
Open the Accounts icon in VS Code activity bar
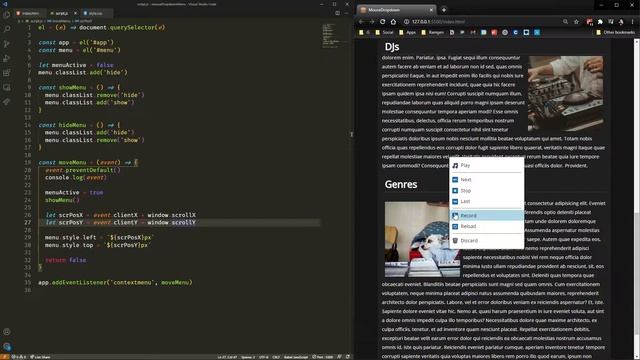click(x=7, y=332)
